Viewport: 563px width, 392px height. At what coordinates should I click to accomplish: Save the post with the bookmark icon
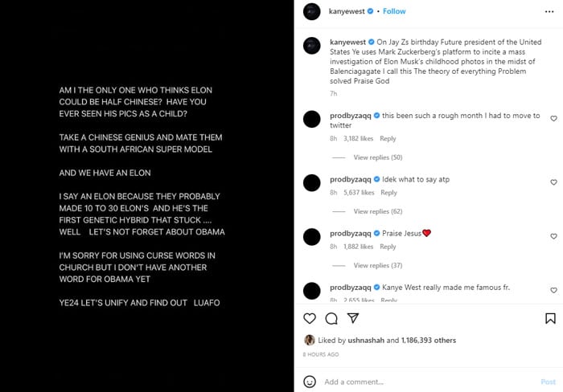coord(549,318)
